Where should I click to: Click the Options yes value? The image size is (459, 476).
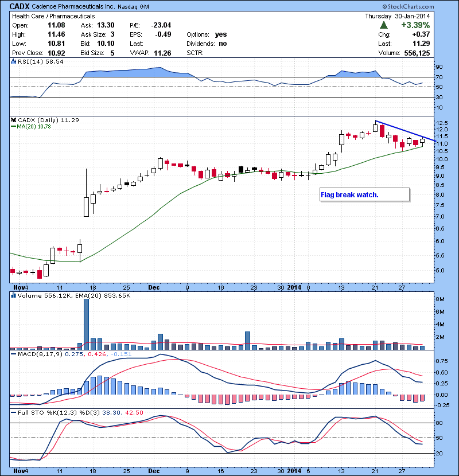pyautogui.click(x=221, y=34)
